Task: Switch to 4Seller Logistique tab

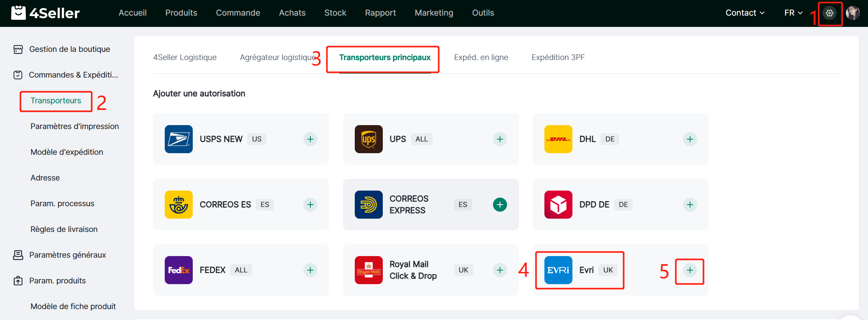Action: [x=185, y=57]
